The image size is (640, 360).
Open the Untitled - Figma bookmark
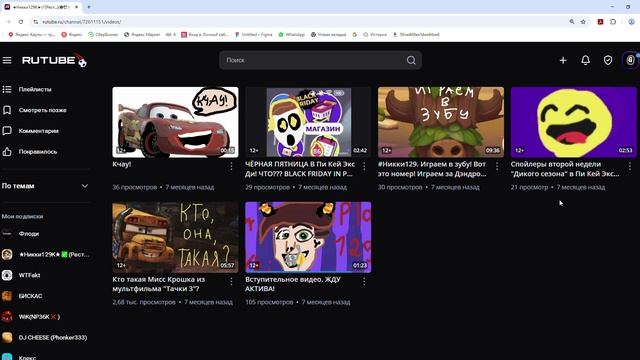[253, 35]
